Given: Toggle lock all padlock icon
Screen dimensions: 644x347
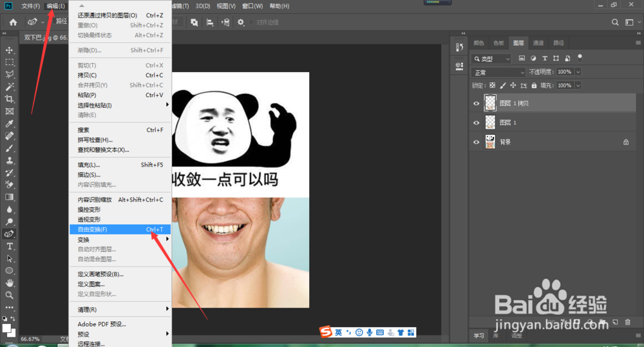Looking at the screenshot, I should [534, 86].
